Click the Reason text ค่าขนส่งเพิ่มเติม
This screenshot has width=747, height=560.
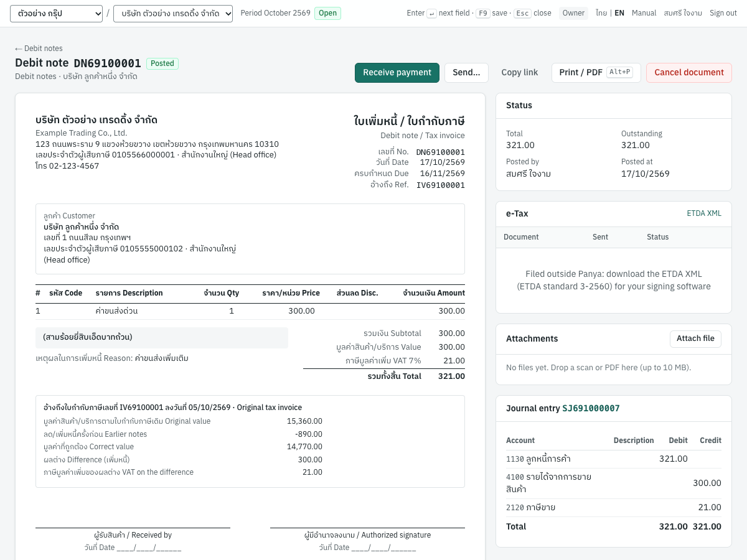click(x=161, y=358)
